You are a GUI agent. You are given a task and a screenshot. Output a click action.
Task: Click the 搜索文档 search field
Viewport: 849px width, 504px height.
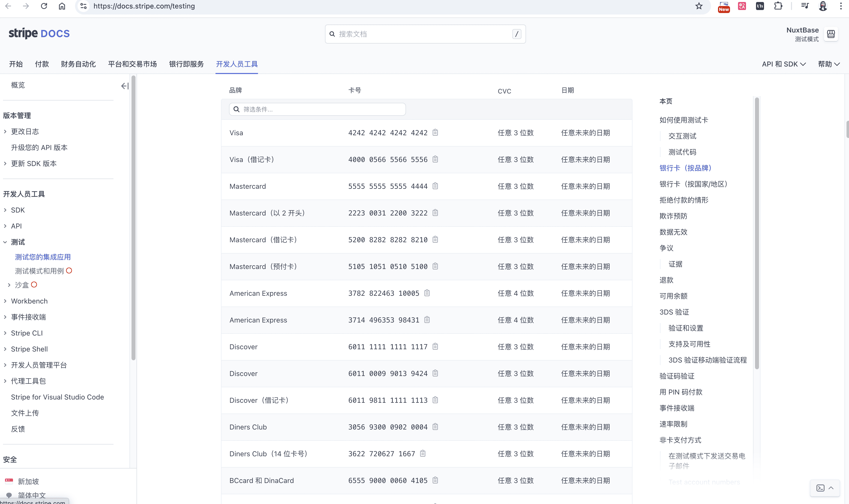425,34
